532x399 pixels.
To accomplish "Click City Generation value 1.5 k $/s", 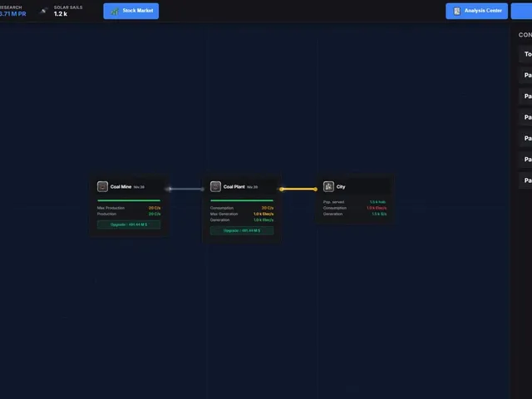I will pos(379,214).
